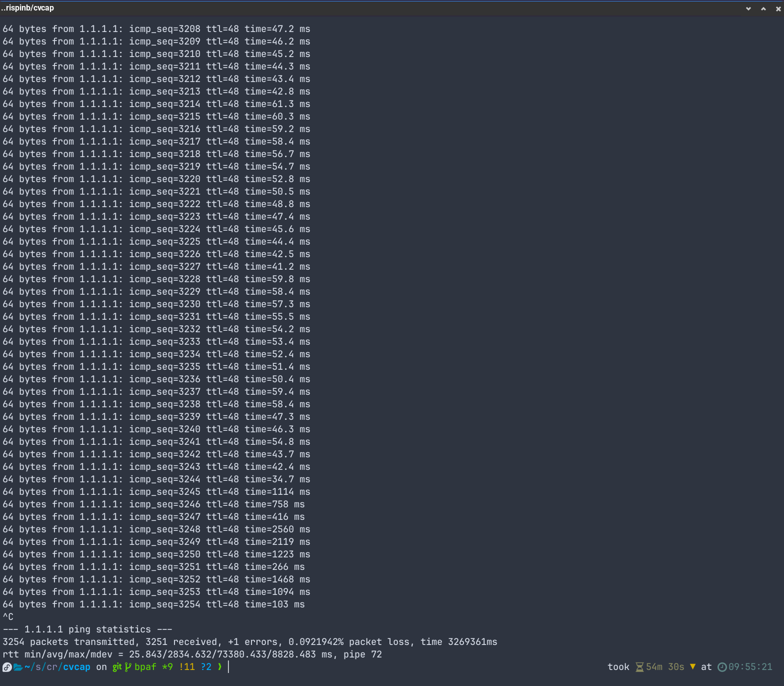Close the terminal window with X
The image size is (784, 686).
[778, 9]
